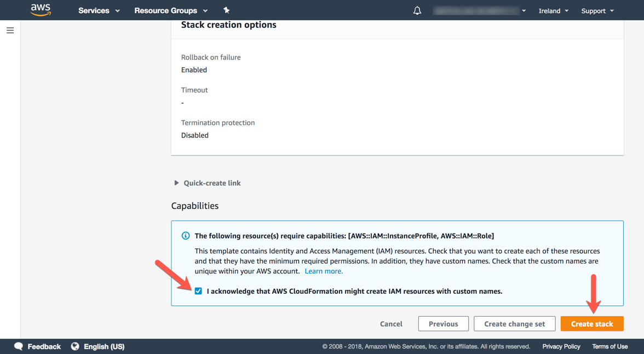
Task: Click the info icon in the capabilities banner
Action: (186, 236)
